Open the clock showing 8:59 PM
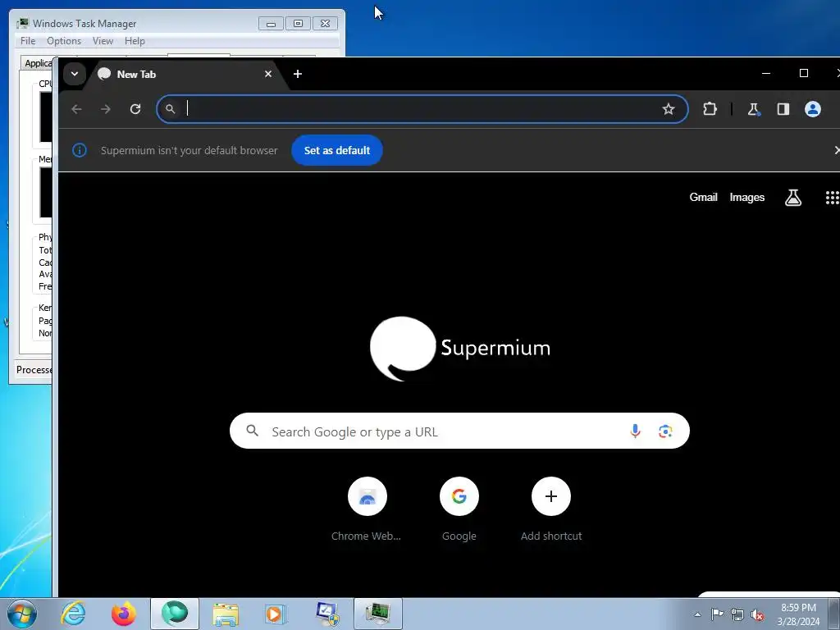The width and height of the screenshot is (840, 630). (798, 614)
